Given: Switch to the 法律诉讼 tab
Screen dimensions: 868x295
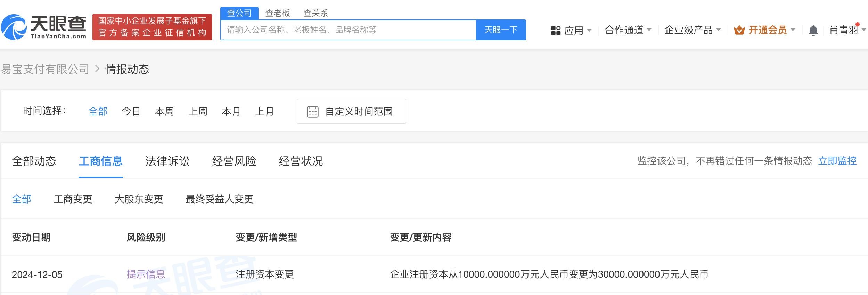Looking at the screenshot, I should (167, 161).
